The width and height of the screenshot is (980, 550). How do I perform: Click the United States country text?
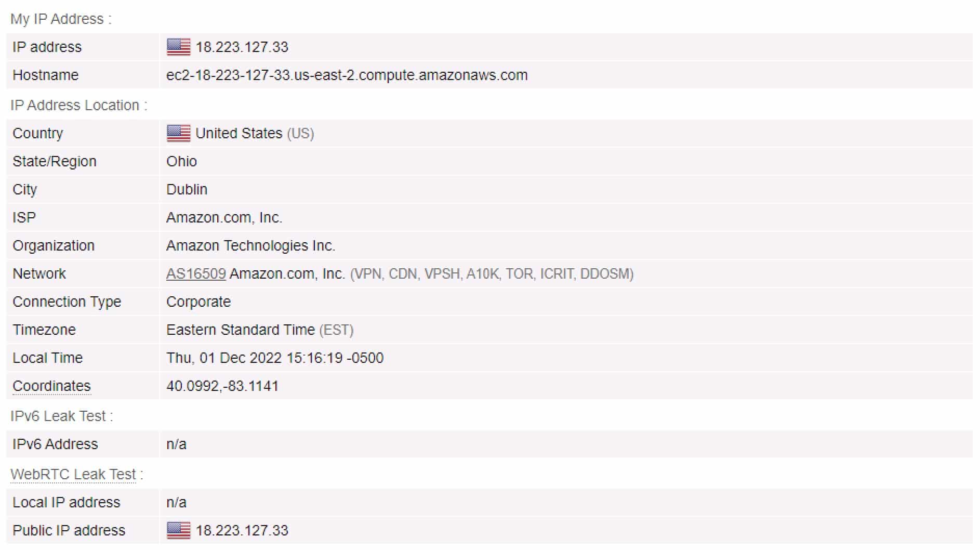coord(239,134)
